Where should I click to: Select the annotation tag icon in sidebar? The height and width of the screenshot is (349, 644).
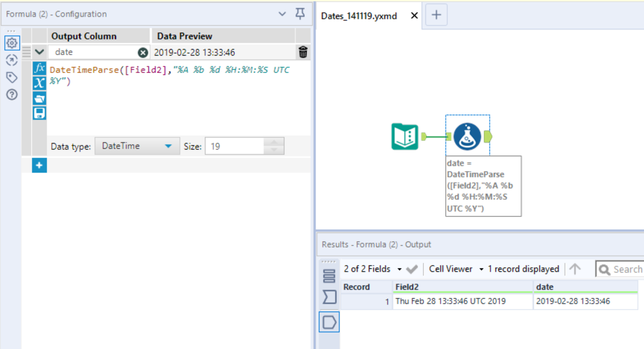click(x=11, y=77)
